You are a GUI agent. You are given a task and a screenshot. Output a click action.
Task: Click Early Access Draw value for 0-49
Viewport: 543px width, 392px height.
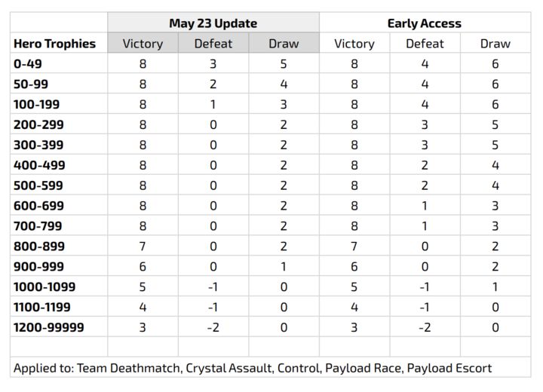pos(495,64)
